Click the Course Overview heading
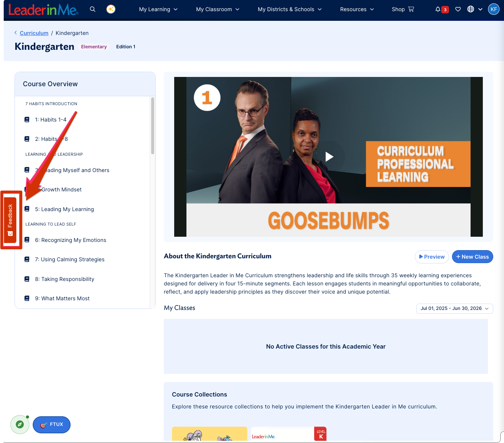 pos(51,84)
